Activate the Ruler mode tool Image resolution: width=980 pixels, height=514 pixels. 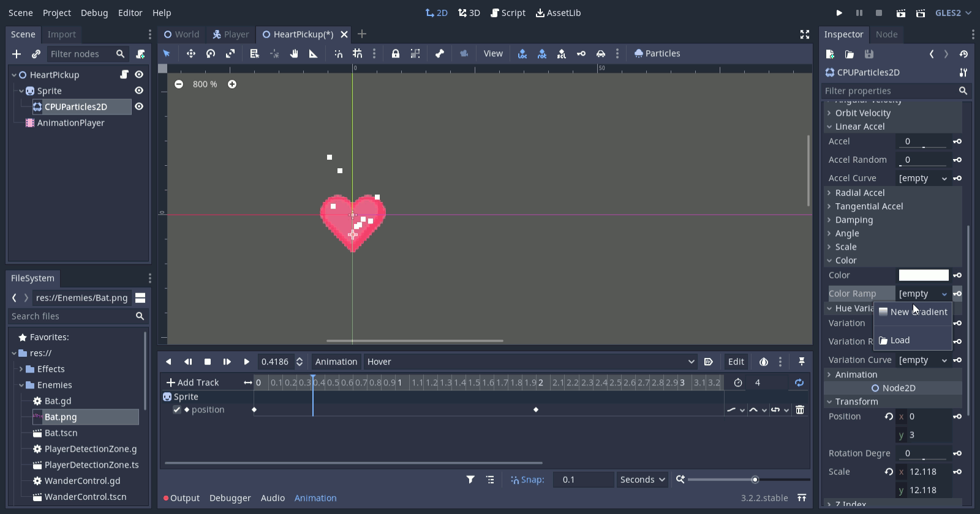pyautogui.click(x=314, y=54)
